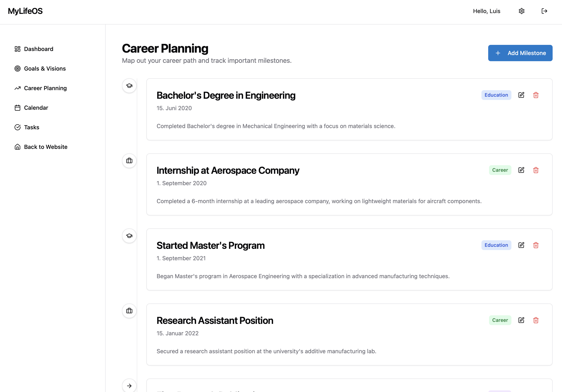
Task: Log out using the sign-out icon
Action: pos(545,11)
